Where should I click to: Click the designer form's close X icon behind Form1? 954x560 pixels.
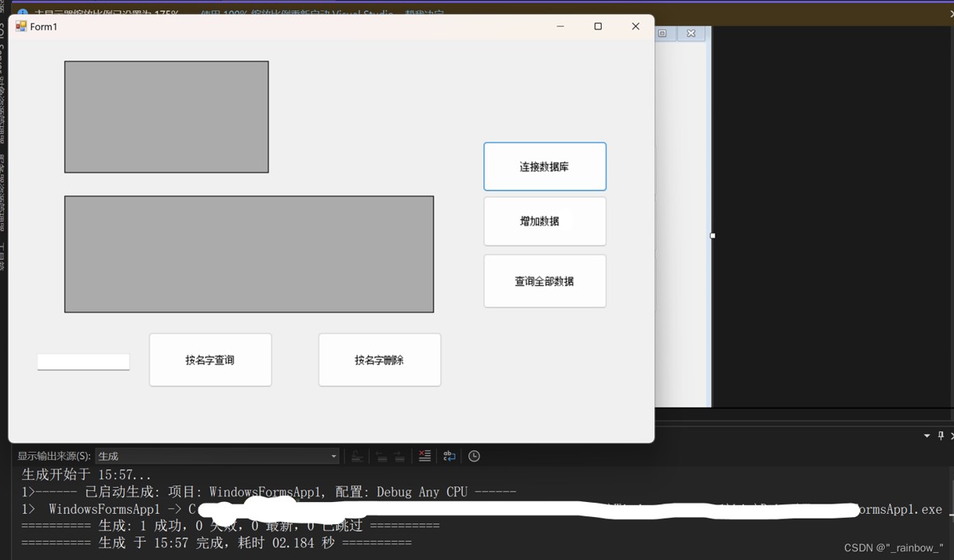691,33
